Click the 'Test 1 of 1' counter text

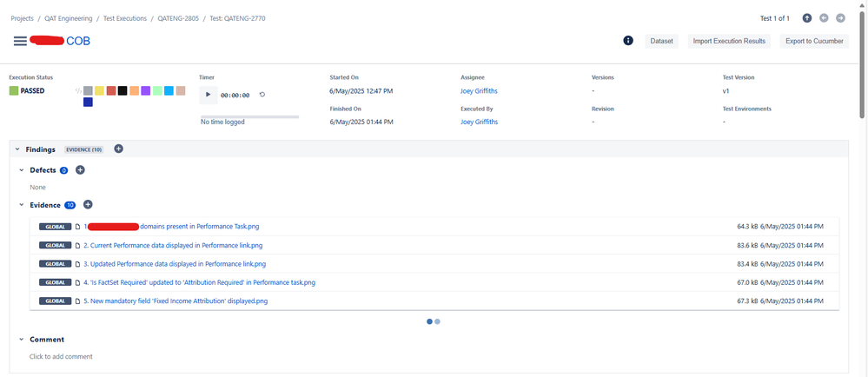(775, 18)
